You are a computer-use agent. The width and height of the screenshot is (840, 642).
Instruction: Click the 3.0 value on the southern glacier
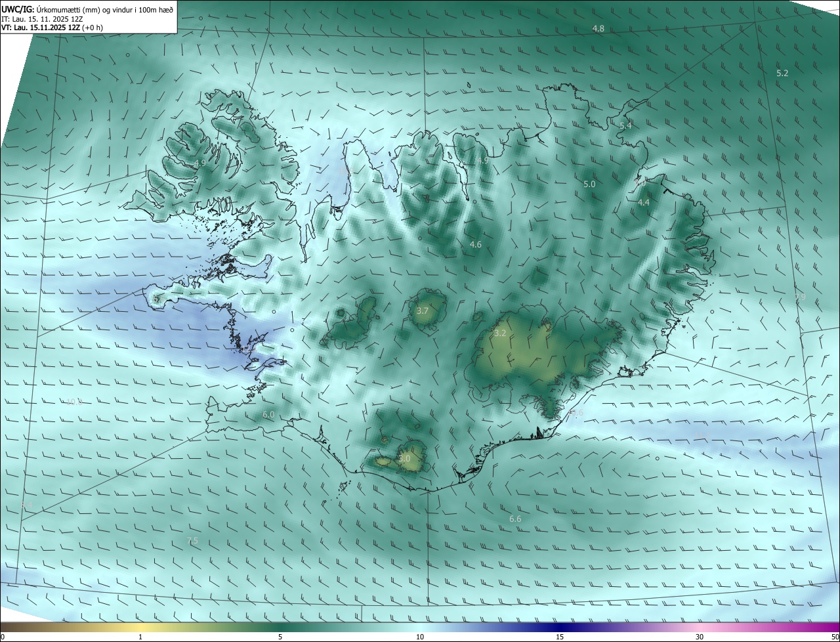(x=404, y=459)
